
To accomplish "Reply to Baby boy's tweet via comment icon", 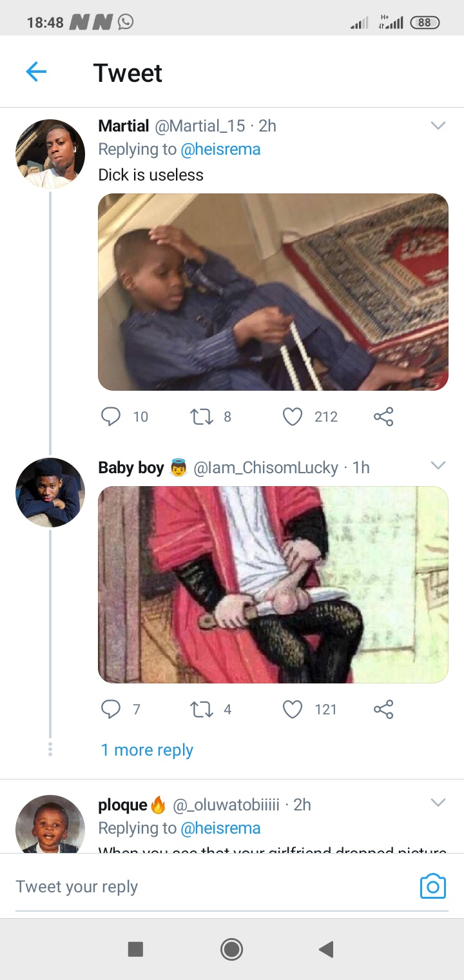I will (111, 709).
